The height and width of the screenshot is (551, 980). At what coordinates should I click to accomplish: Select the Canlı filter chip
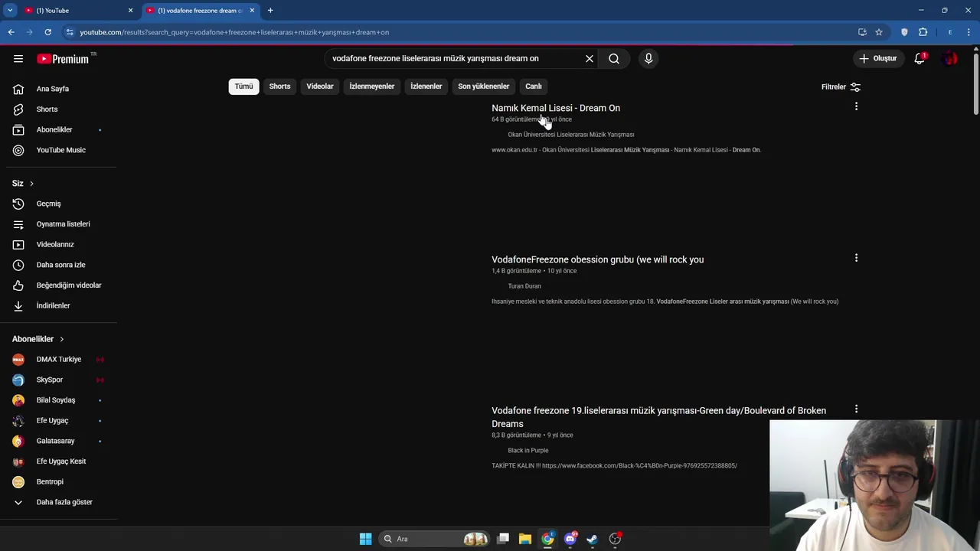(534, 86)
